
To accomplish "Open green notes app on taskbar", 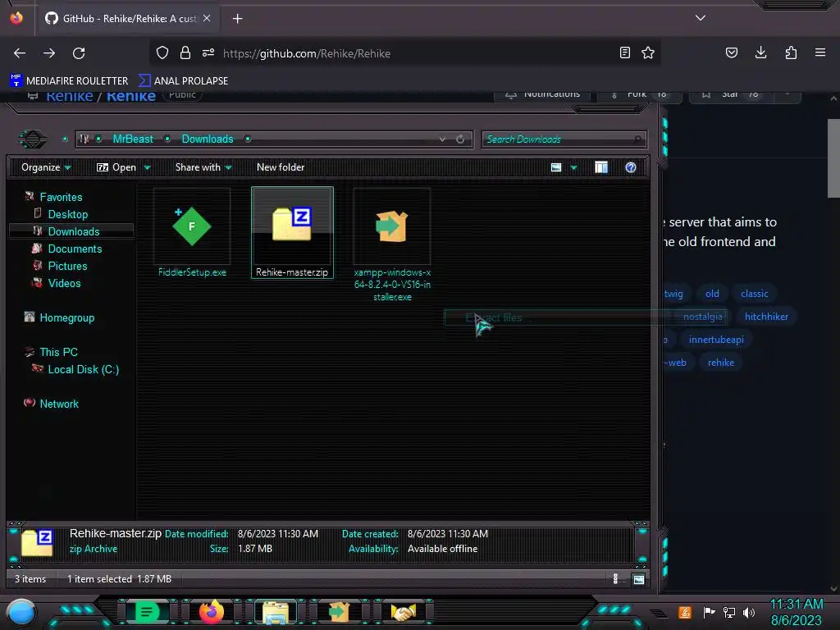I will click(x=147, y=612).
